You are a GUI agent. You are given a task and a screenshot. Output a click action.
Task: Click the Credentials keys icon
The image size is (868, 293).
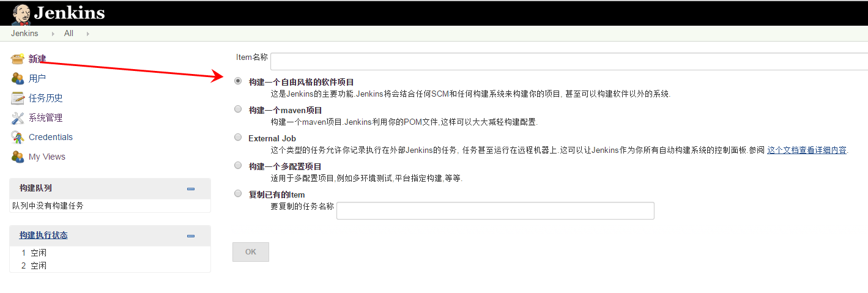coord(18,137)
